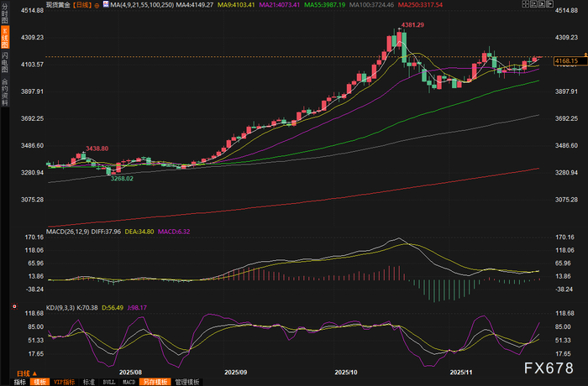Click the playback replay icon at top right
The height and width of the screenshot is (386, 588).
coord(542,4)
